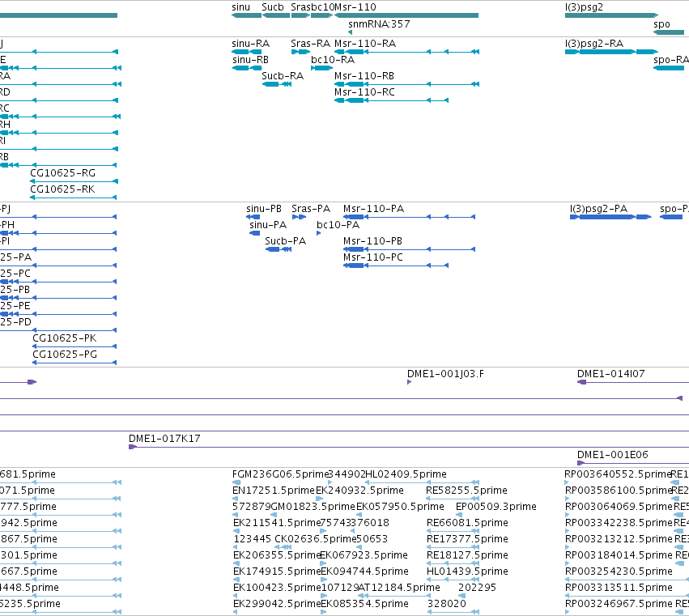689x616 pixels.
Task: Select the RP003640552.5prime EST
Action: (x=567, y=483)
